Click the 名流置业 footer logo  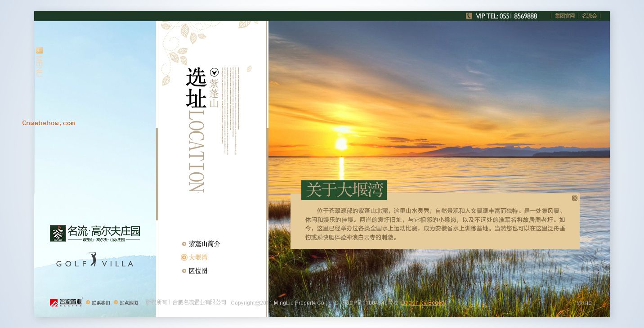66,302
